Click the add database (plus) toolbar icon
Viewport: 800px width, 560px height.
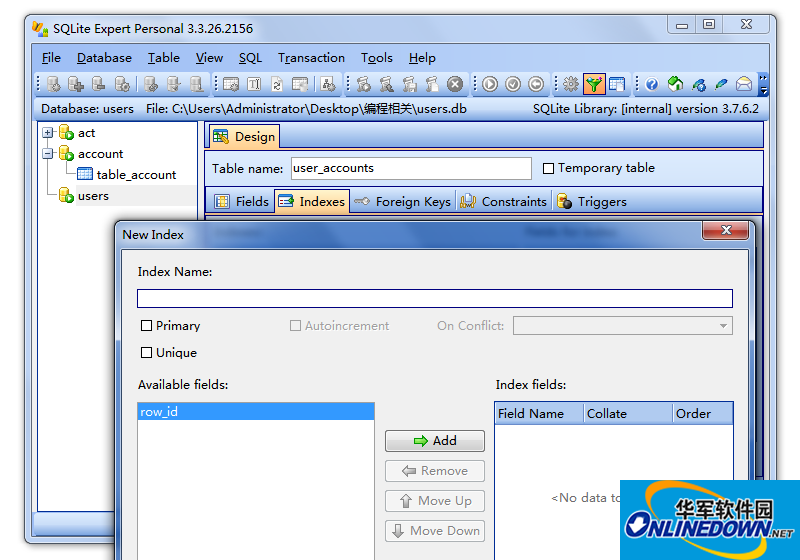pyautogui.click(x=76, y=84)
